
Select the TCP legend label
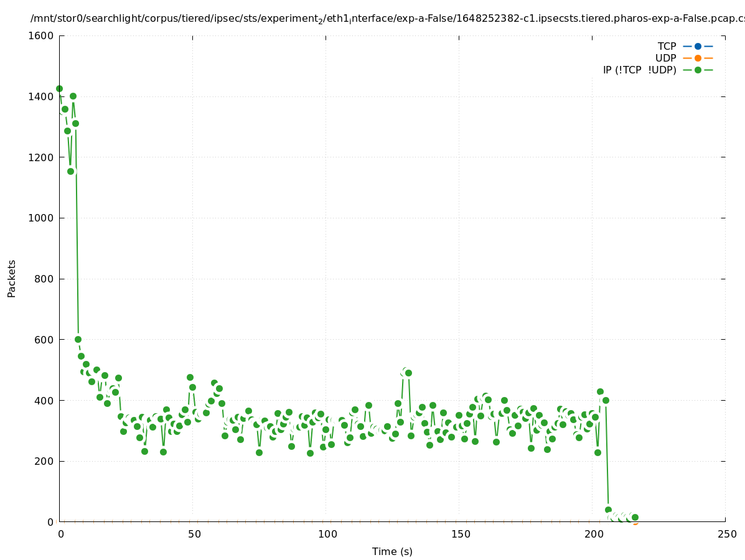667,46
